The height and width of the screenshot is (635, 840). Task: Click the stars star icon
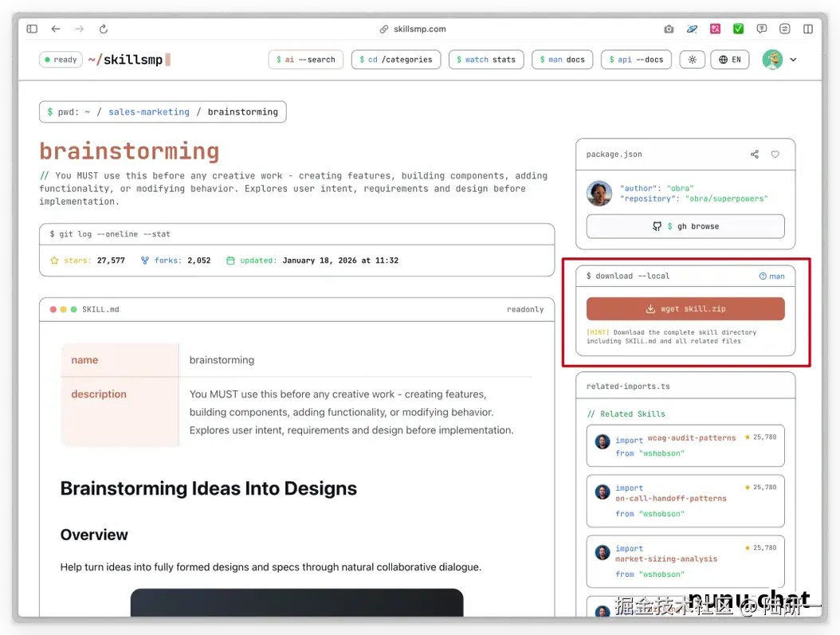click(54, 261)
